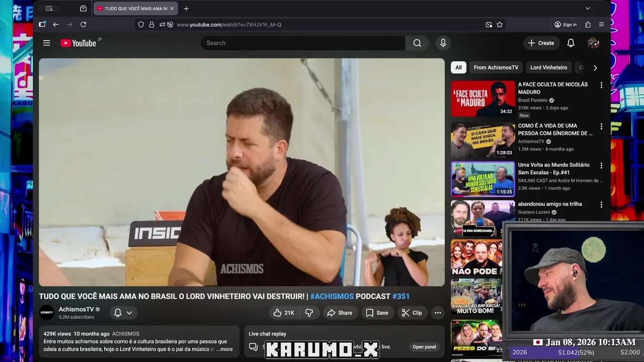Select the All filter chip
644x362 pixels.
pos(458,67)
